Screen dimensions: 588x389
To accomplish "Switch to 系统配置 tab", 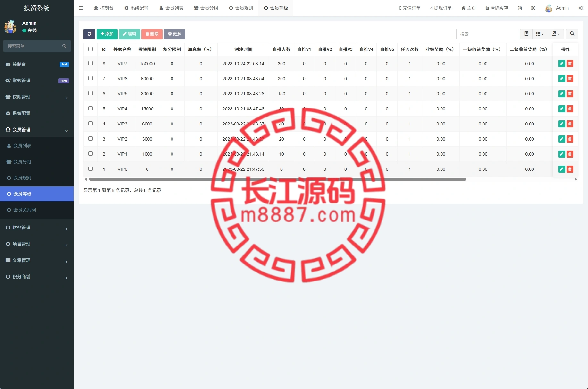I will [136, 8].
